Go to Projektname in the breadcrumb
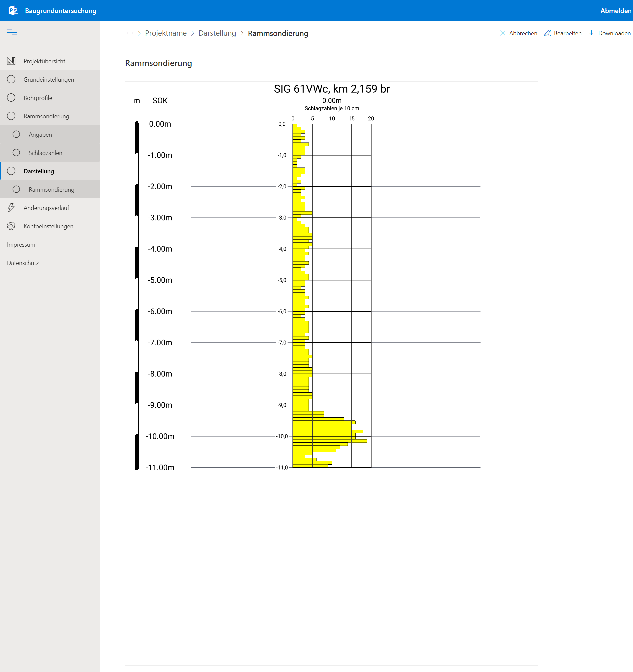Image resolution: width=633 pixels, height=672 pixels. click(166, 33)
